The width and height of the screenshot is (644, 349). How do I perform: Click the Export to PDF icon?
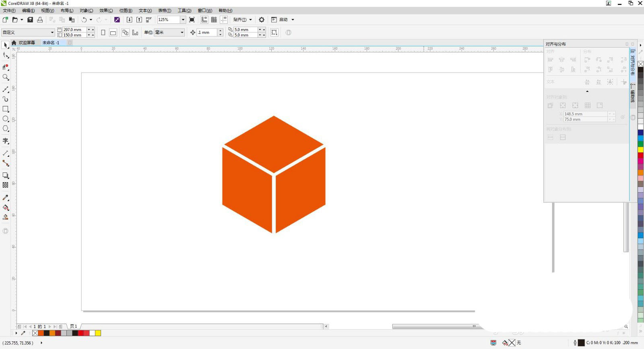(x=149, y=20)
